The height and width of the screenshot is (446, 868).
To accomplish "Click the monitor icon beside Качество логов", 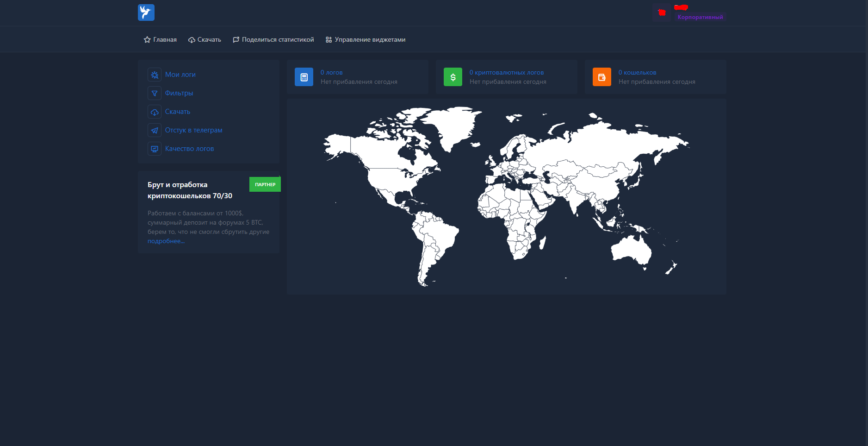I will tap(155, 149).
